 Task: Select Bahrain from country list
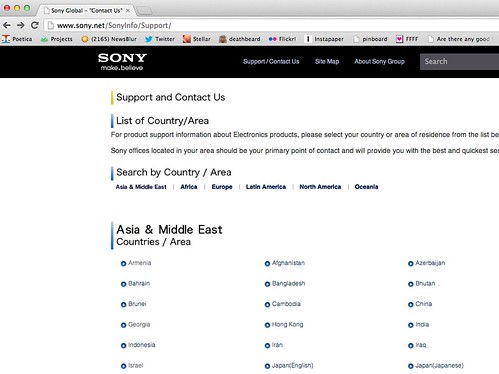pyautogui.click(x=135, y=284)
